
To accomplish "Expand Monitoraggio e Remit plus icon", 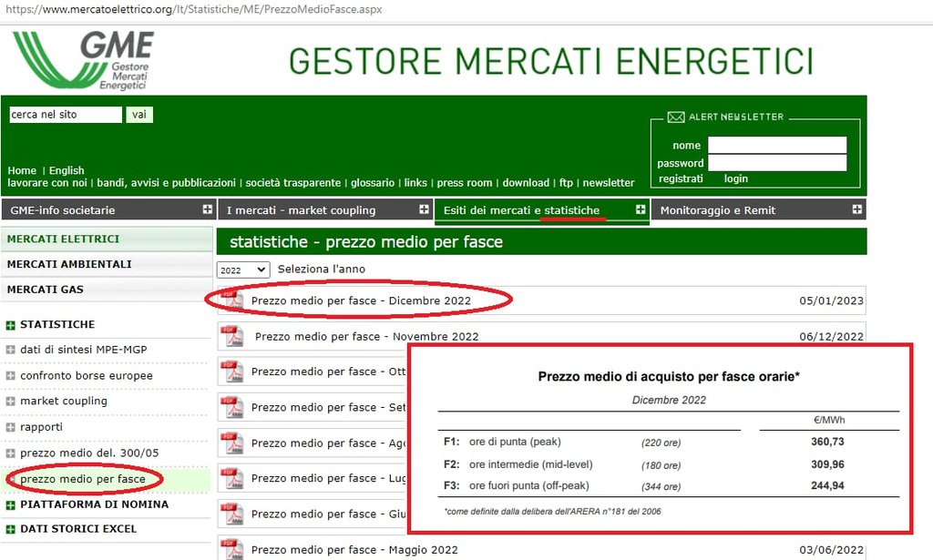I will coord(856,209).
